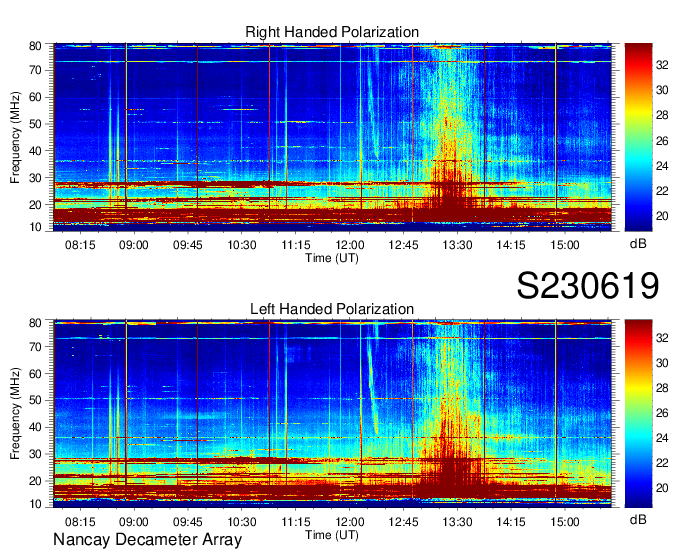This screenshot has height=552, width=680.
Task: Click the "20" value on upper colorbar
Action: point(662,216)
